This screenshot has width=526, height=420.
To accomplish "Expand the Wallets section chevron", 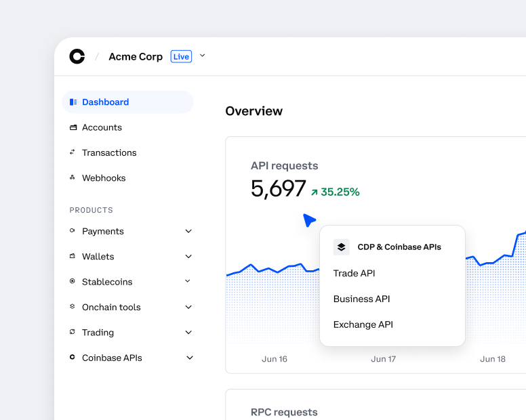I will pyautogui.click(x=188, y=257).
